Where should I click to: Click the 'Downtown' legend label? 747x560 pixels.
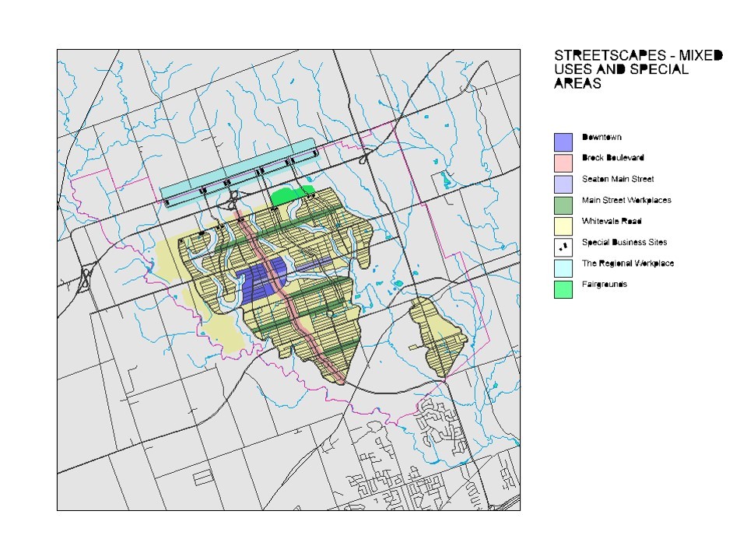(x=601, y=137)
